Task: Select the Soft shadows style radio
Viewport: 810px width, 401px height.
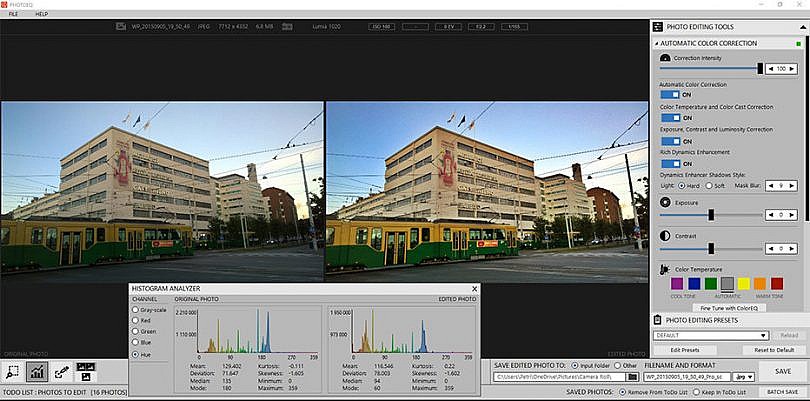Action: (709, 186)
